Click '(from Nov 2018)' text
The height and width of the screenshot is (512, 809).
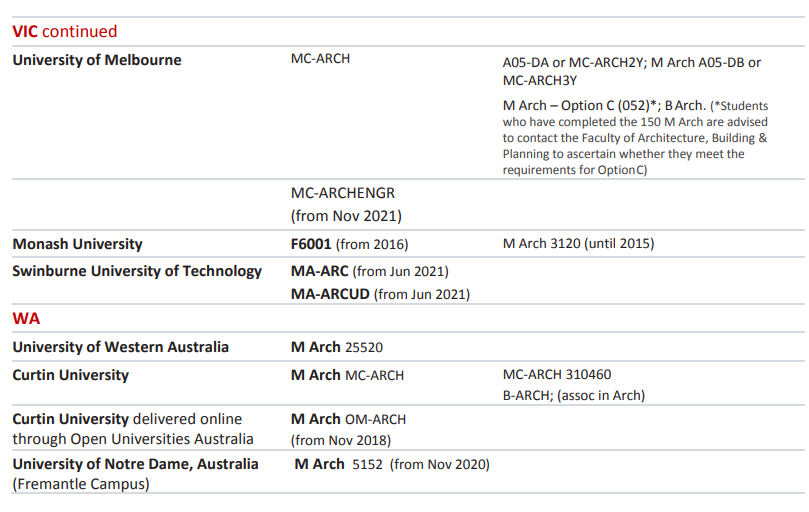(341, 440)
